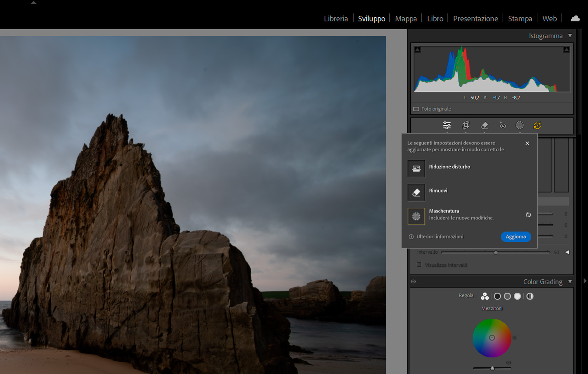This screenshot has height=374, width=588.
Task: Enable the Foto originale checkbox
Action: [416, 109]
